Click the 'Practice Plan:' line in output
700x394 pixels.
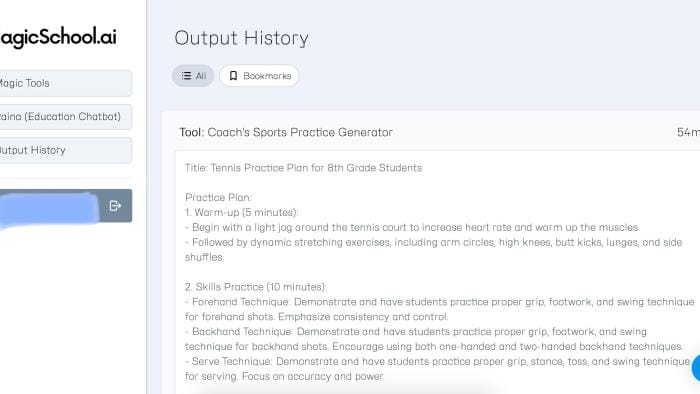(x=218, y=197)
